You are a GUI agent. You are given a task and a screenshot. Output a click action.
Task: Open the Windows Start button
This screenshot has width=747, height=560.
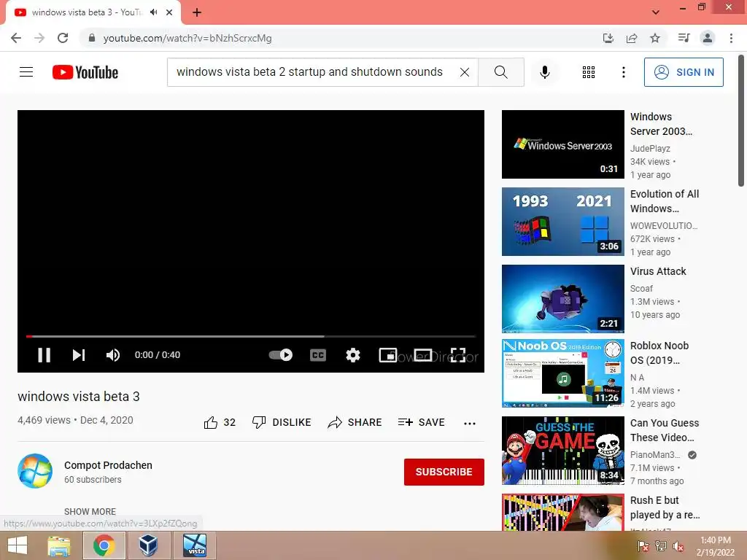click(x=18, y=545)
